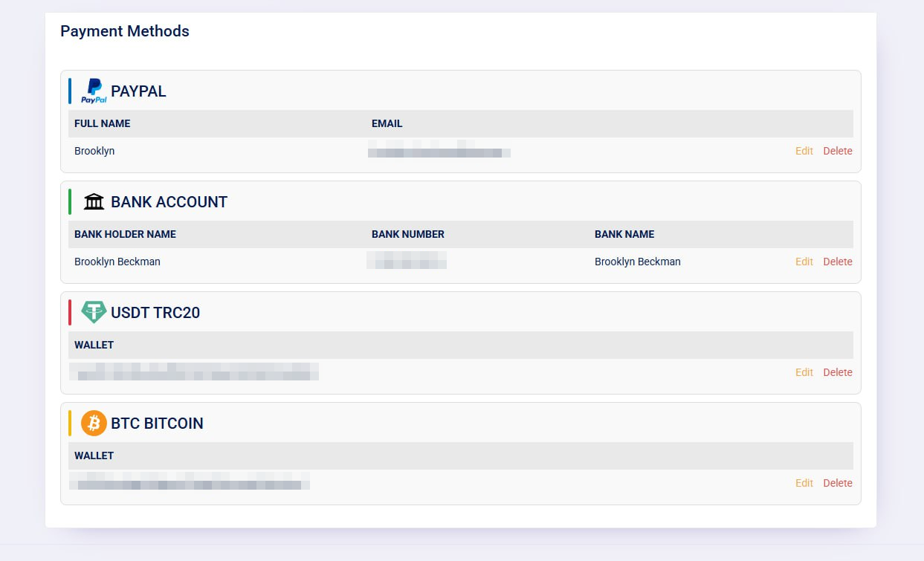Screen dimensions: 924x561
Task: Select the PAYPAL section header
Action: click(x=139, y=91)
